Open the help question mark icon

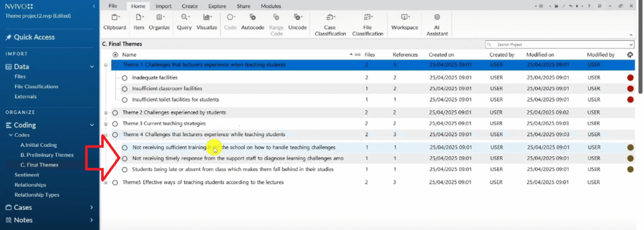point(589,6)
